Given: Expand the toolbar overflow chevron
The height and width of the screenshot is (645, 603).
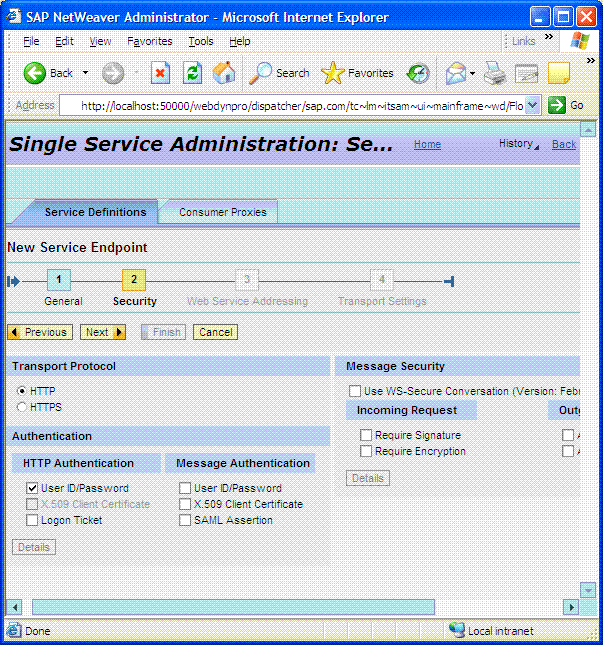Looking at the screenshot, I should pyautogui.click(x=591, y=60).
